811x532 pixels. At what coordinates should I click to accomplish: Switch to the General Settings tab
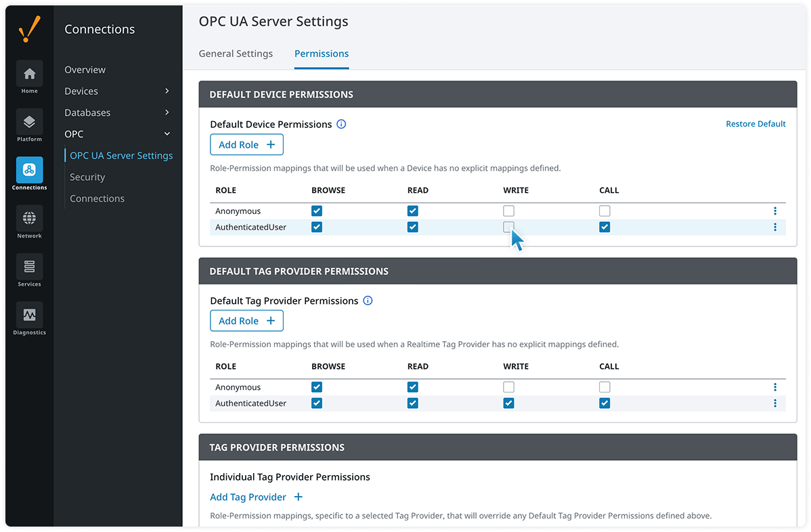(236, 53)
